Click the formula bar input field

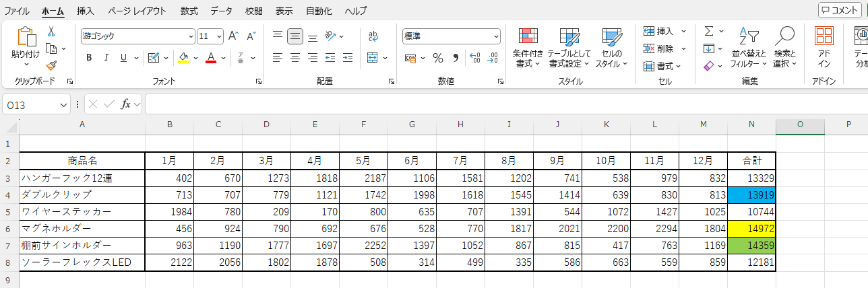505,104
